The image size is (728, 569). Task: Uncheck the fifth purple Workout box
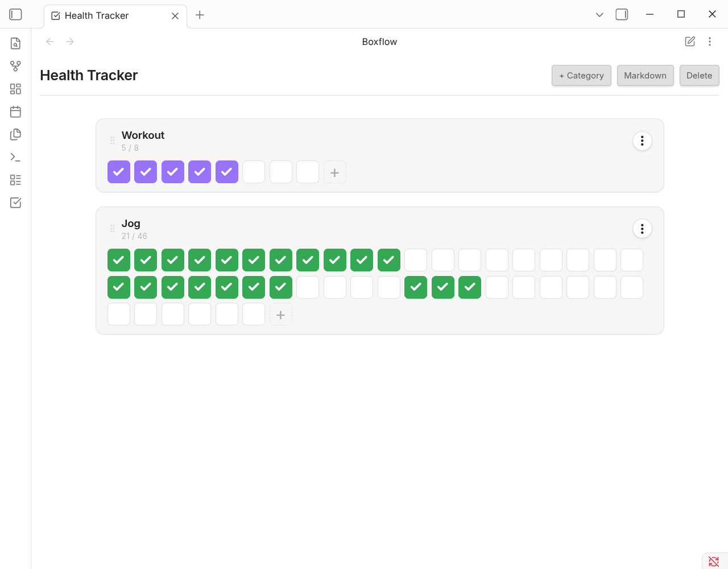227,172
